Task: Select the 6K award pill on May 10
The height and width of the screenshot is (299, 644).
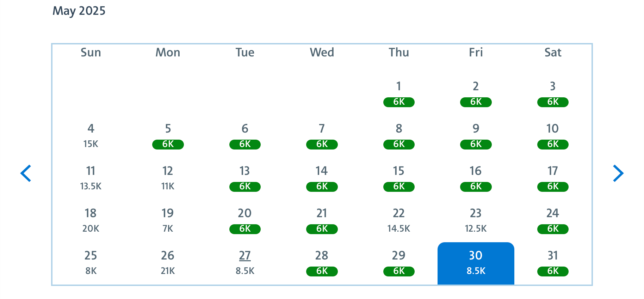Action: [552, 144]
